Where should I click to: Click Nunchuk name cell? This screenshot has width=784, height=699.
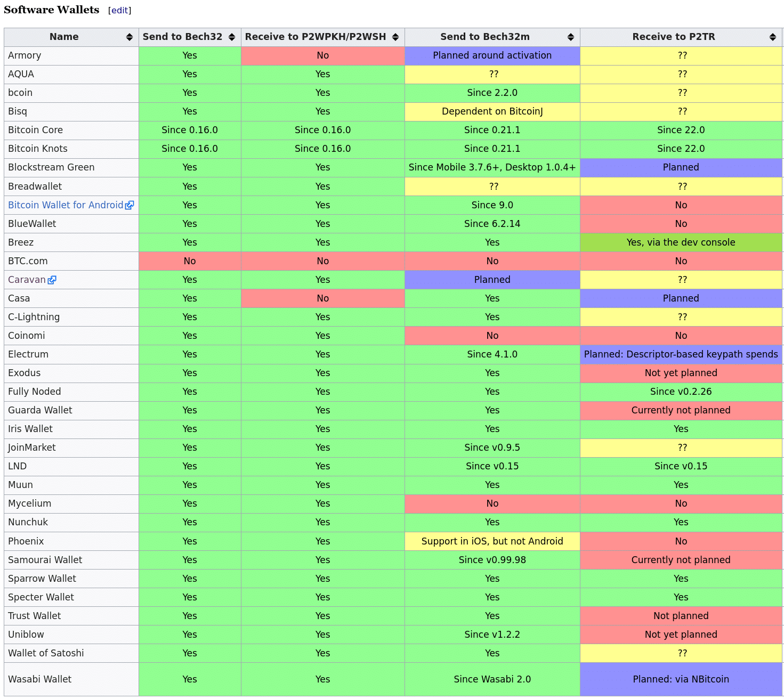coord(71,522)
